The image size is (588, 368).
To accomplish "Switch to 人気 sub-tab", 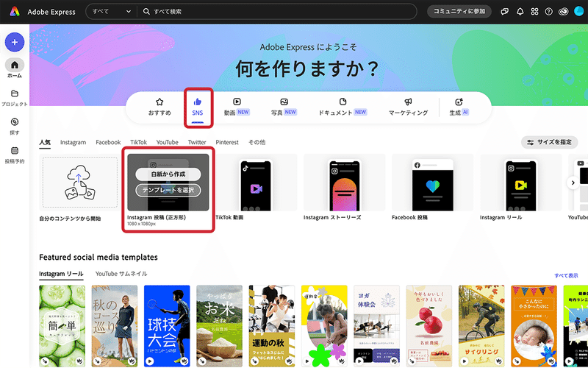I will [45, 142].
